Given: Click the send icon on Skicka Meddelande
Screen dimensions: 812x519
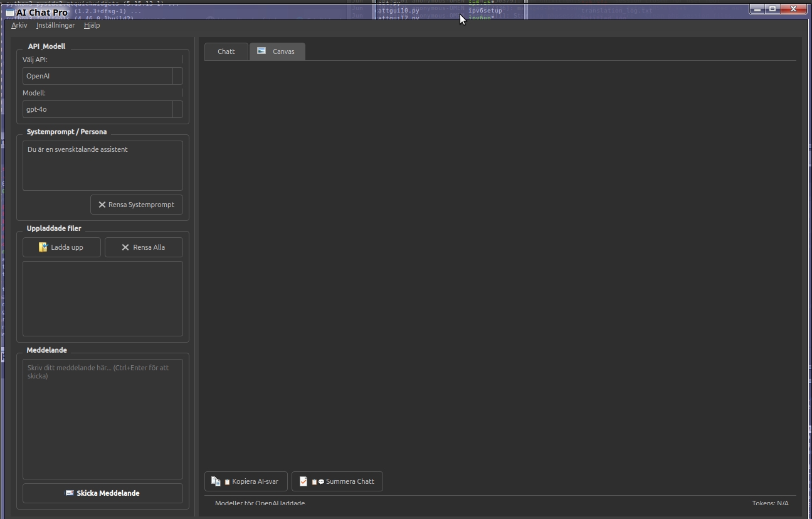Looking at the screenshot, I should tap(70, 493).
